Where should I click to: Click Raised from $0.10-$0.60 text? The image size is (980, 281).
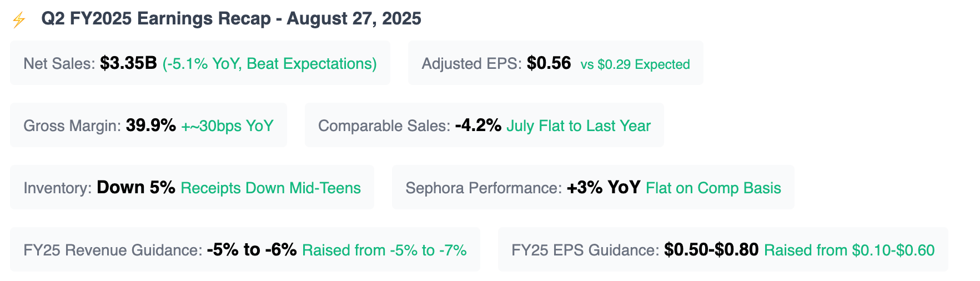pyautogui.click(x=850, y=250)
